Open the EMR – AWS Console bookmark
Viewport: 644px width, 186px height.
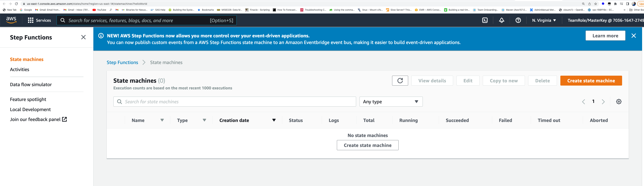coord(428,10)
